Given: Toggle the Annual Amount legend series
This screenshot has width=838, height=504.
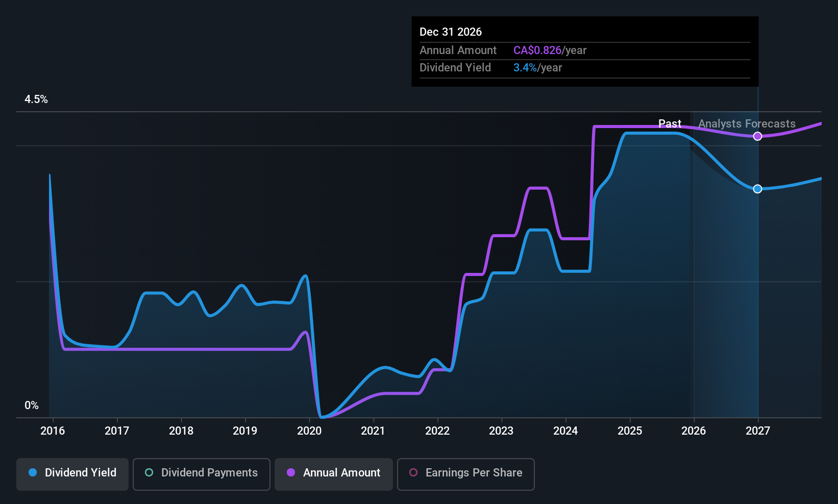Looking at the screenshot, I should [x=334, y=473].
